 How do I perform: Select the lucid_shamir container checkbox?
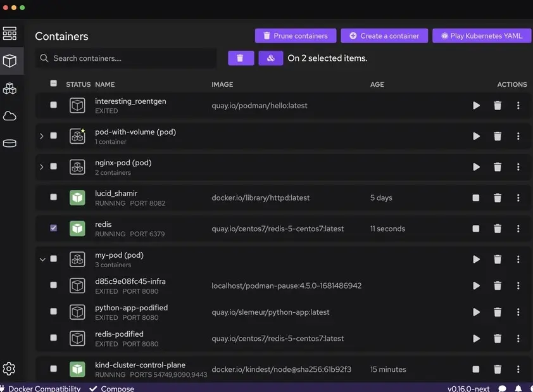tap(53, 198)
